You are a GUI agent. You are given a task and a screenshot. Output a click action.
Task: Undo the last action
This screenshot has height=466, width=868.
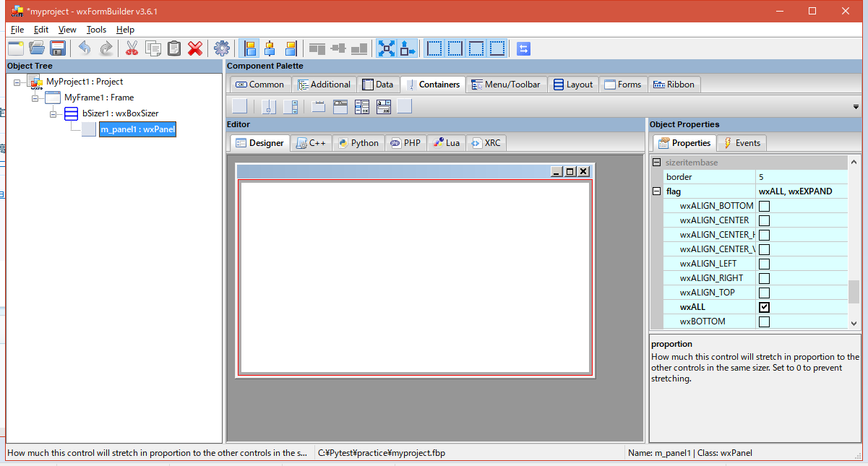(85, 48)
